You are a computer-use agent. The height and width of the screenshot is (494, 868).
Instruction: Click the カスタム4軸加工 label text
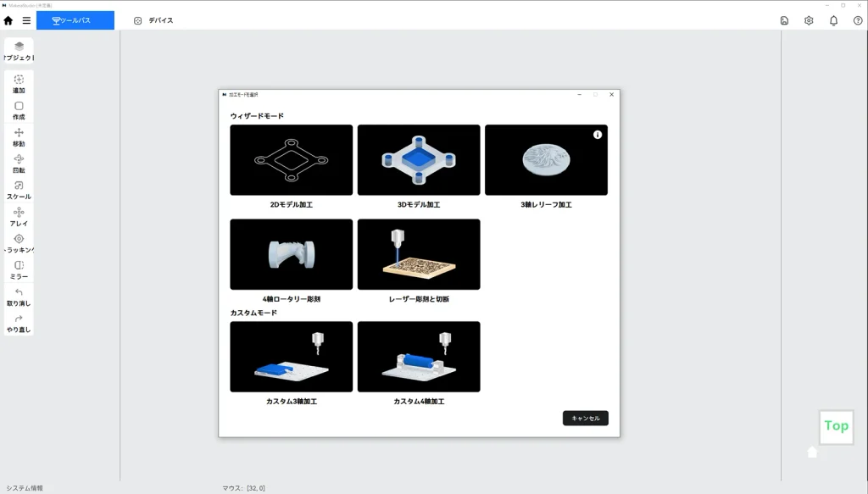[419, 402]
